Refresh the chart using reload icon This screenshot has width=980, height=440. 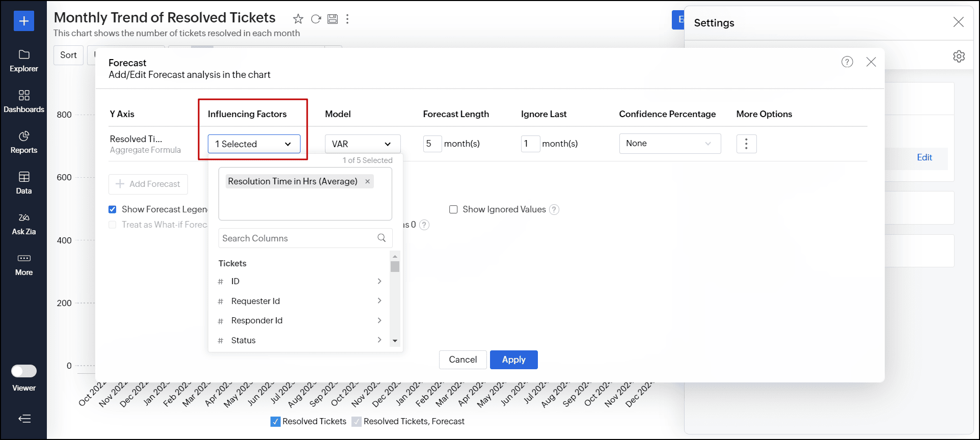[316, 19]
